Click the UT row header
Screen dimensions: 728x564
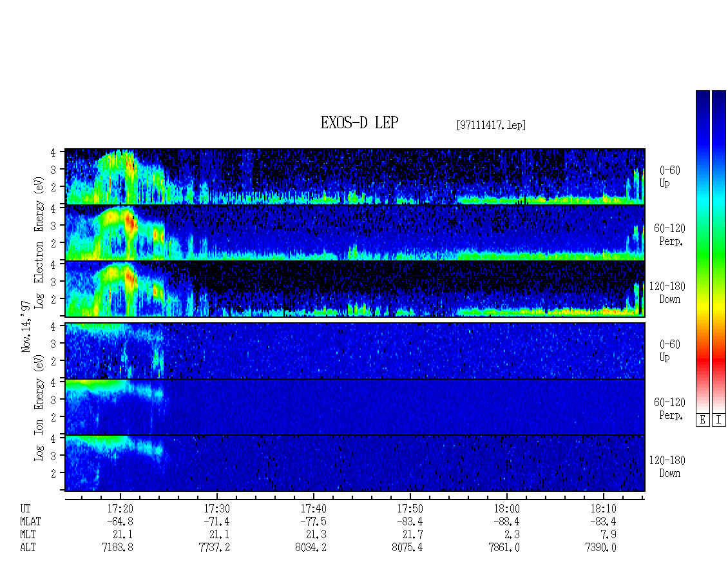pos(26,509)
